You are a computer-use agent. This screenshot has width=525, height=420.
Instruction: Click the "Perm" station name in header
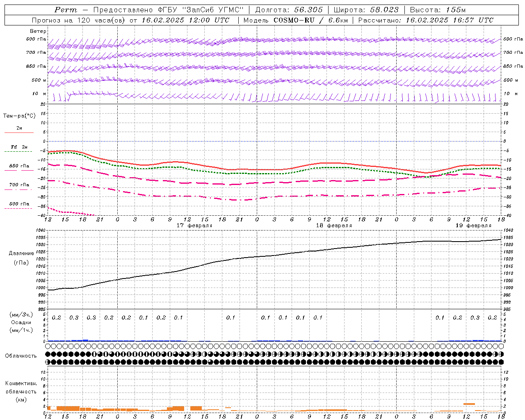click(66, 10)
